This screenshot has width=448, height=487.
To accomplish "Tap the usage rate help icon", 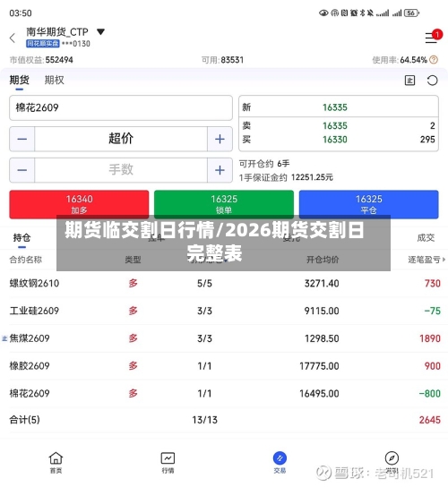I will [434, 60].
